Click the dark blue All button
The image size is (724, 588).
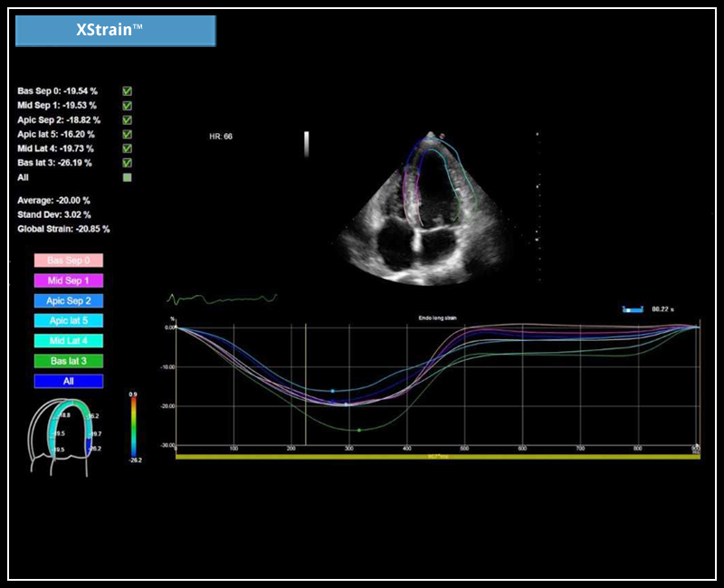click(69, 381)
